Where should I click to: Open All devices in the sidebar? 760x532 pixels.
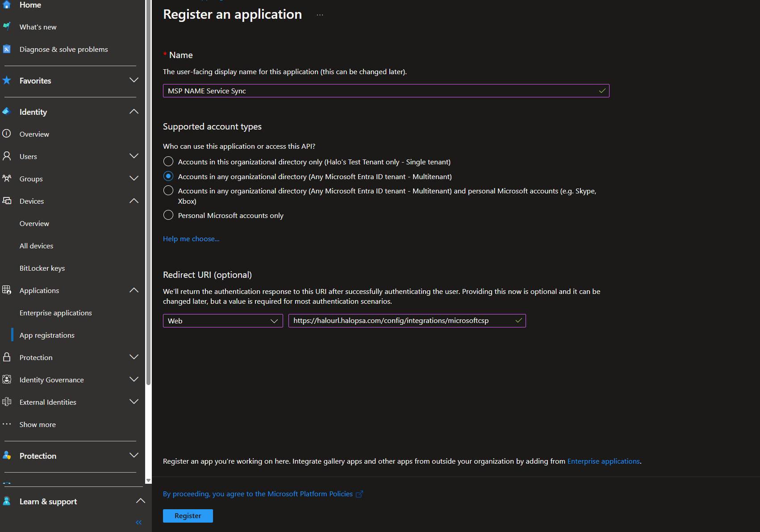(36, 246)
